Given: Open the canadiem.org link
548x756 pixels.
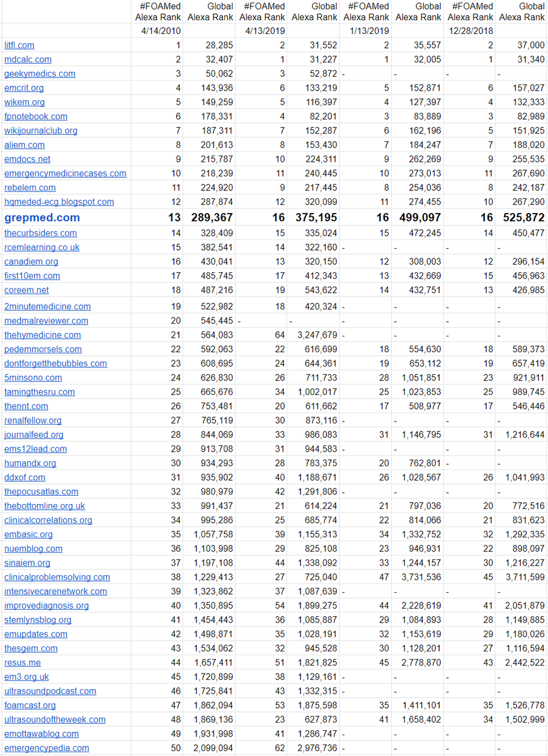Looking at the screenshot, I should [31, 261].
